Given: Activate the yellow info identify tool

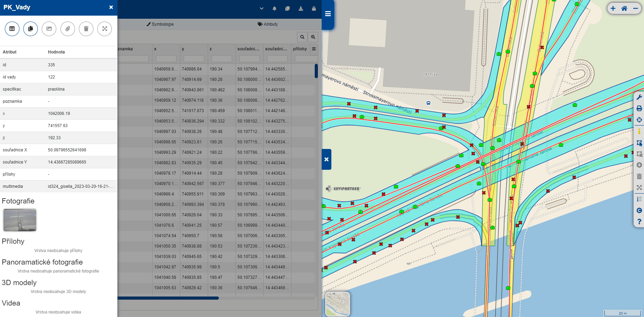Looking at the screenshot, I should point(639,131).
